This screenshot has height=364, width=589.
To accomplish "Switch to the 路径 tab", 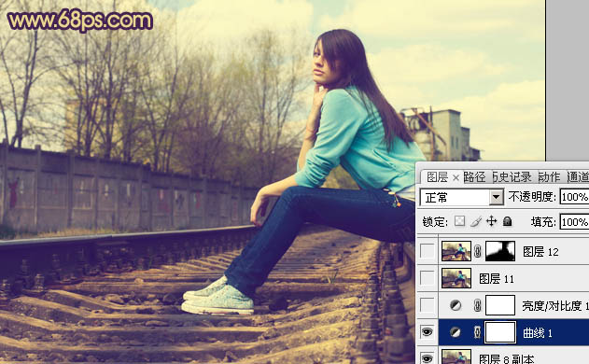I will coord(474,177).
